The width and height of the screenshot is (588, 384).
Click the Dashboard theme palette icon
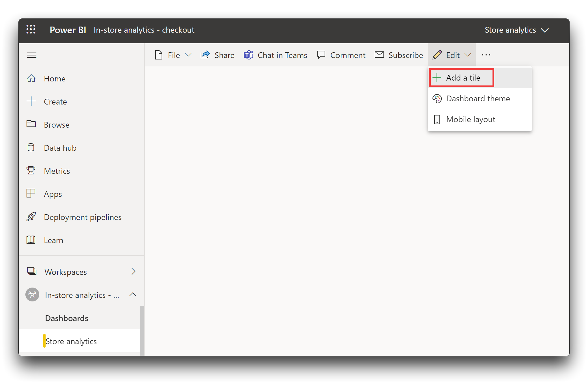pos(437,99)
